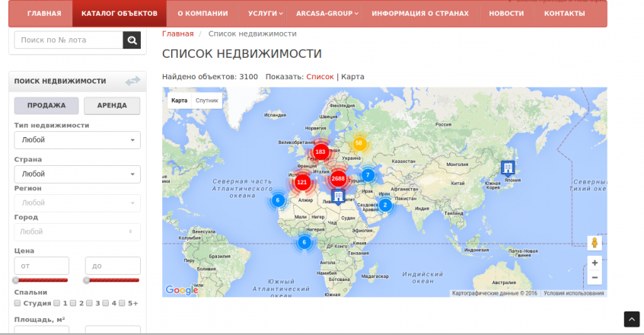Viewport: 644px width, 335px height.
Task: Show results as Список
Action: (x=320, y=77)
